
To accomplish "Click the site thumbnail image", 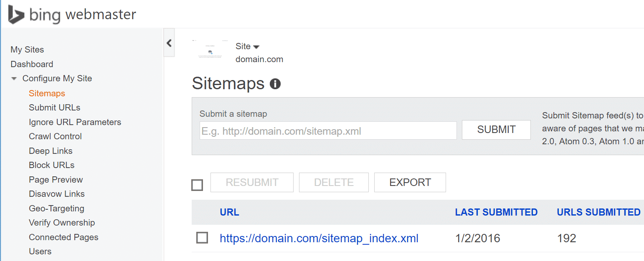I will pos(210,50).
